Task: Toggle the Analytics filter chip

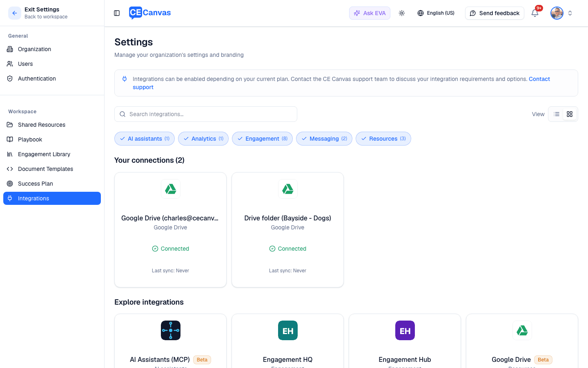Action: point(203,139)
